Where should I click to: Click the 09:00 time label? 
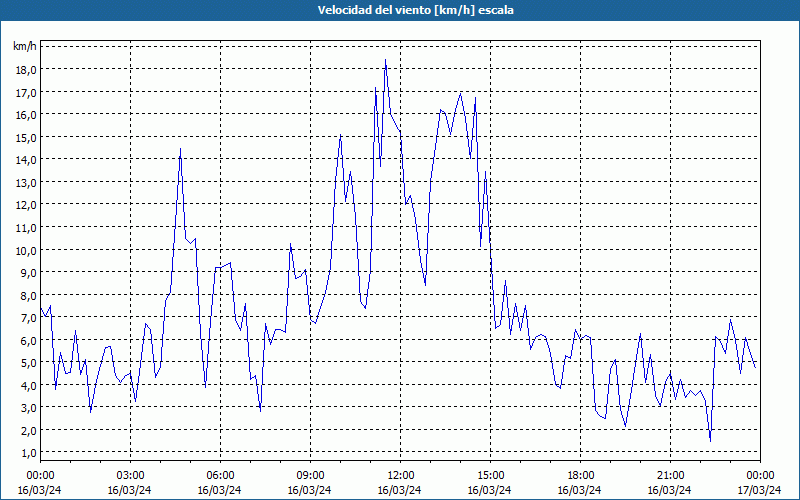click(310, 476)
